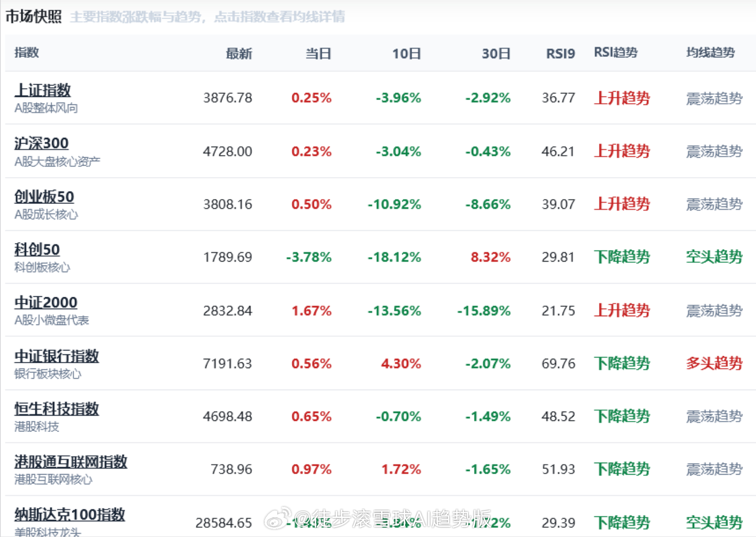The width and height of the screenshot is (756, 537).
Task: Open the 恒生科技指数 index link
Action: click(56, 409)
